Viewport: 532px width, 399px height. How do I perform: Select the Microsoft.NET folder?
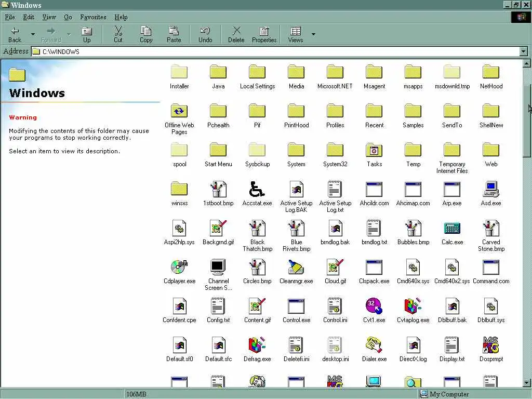click(335, 72)
